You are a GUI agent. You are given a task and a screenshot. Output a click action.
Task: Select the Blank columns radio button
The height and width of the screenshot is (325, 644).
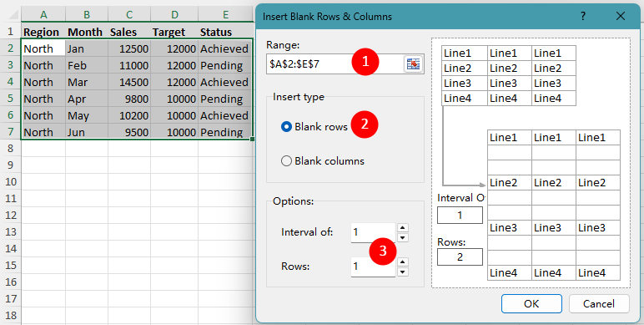[286, 161]
